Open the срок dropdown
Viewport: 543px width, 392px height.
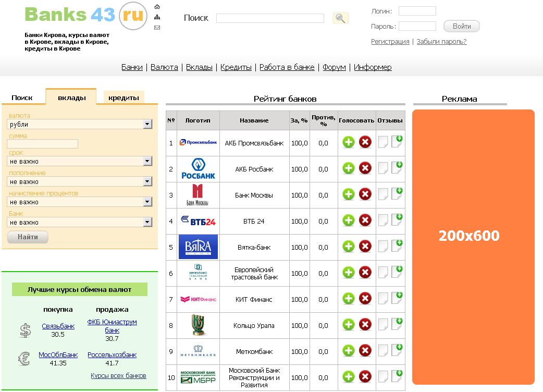79,161
